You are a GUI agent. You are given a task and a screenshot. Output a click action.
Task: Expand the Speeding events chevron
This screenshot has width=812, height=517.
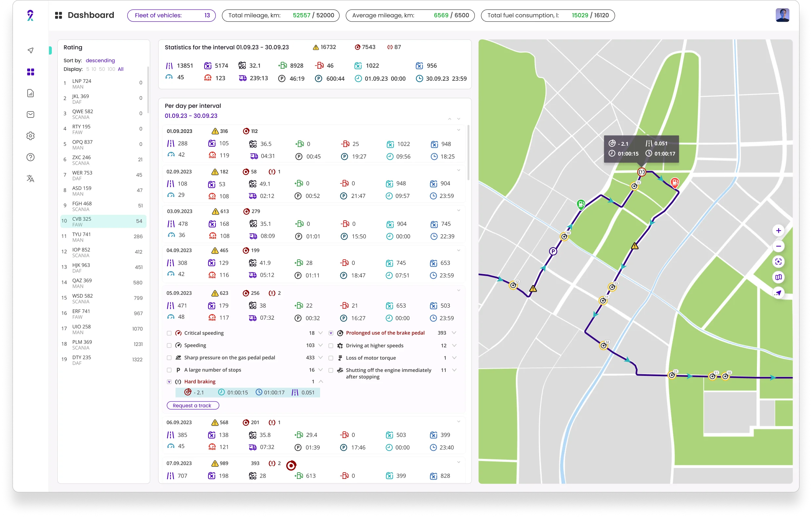(x=320, y=345)
